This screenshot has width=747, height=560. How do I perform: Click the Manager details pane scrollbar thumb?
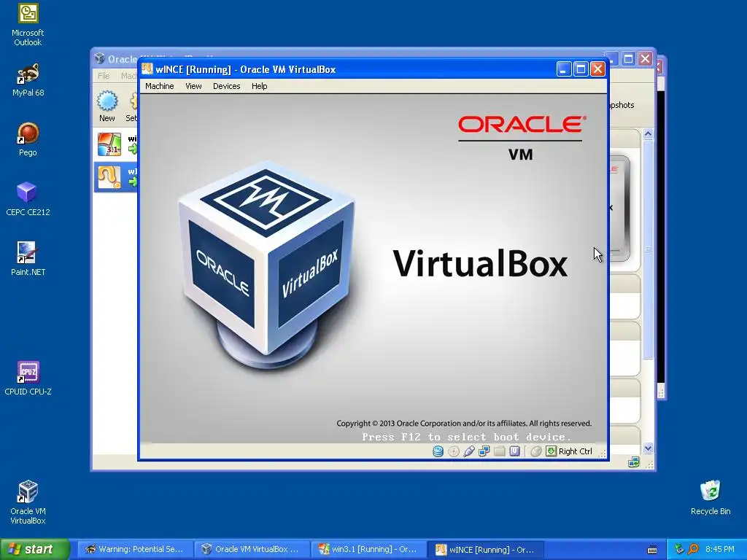(648, 249)
